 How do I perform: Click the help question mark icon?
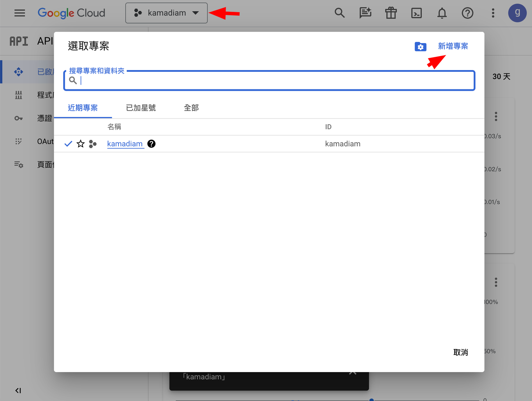tap(467, 13)
